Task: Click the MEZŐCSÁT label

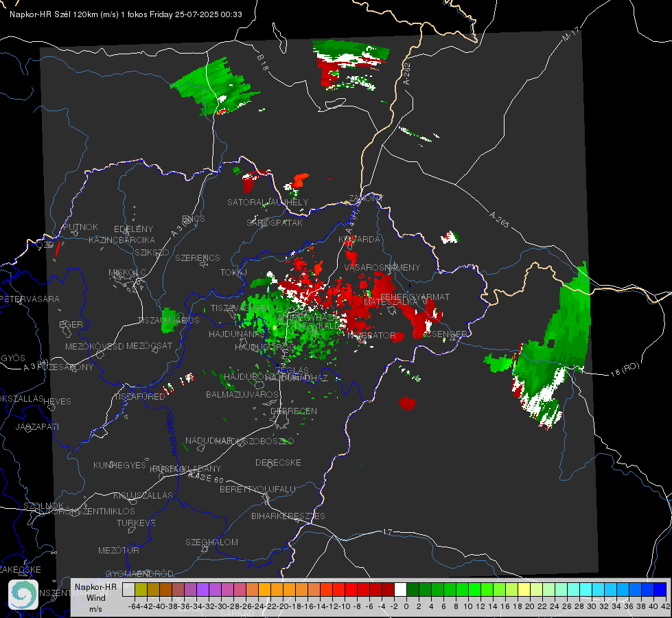Action: pos(149,345)
